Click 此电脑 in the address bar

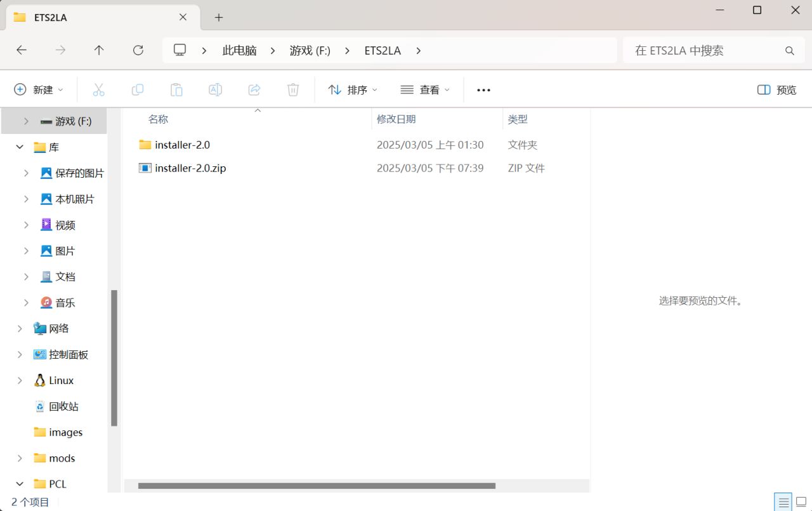(240, 51)
